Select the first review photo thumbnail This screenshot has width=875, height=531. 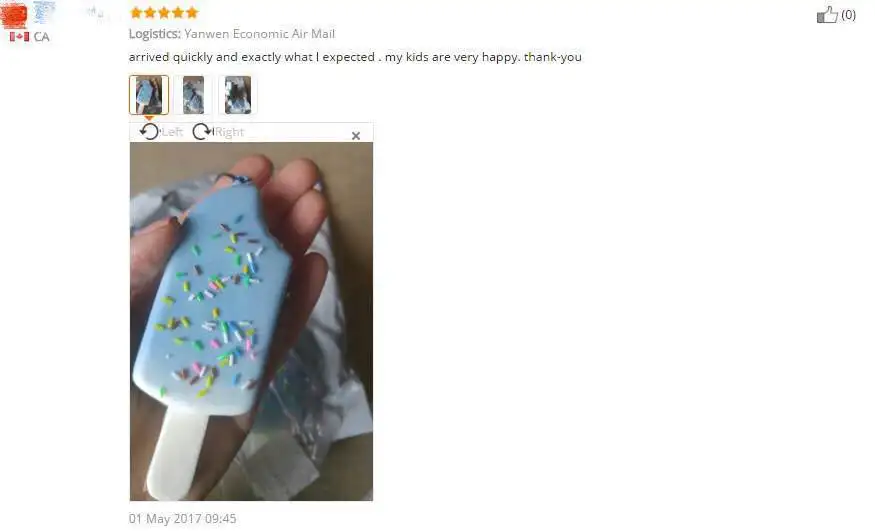pyautogui.click(x=149, y=95)
